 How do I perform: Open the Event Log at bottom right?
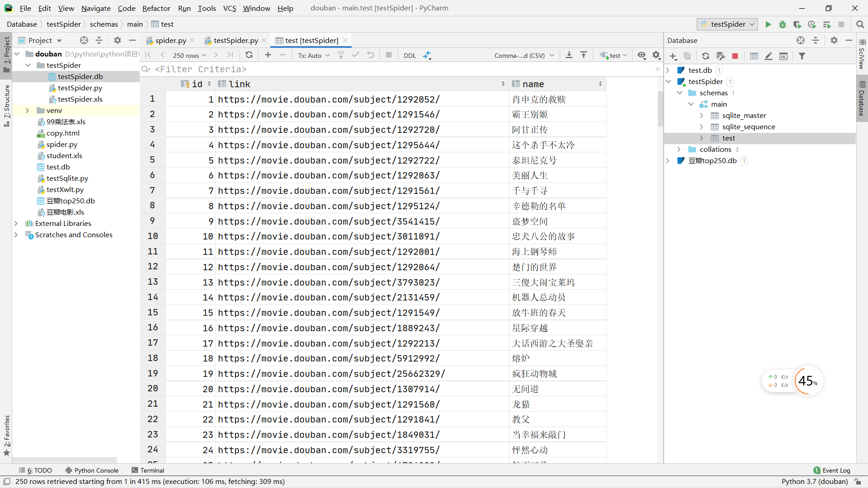[832, 470]
